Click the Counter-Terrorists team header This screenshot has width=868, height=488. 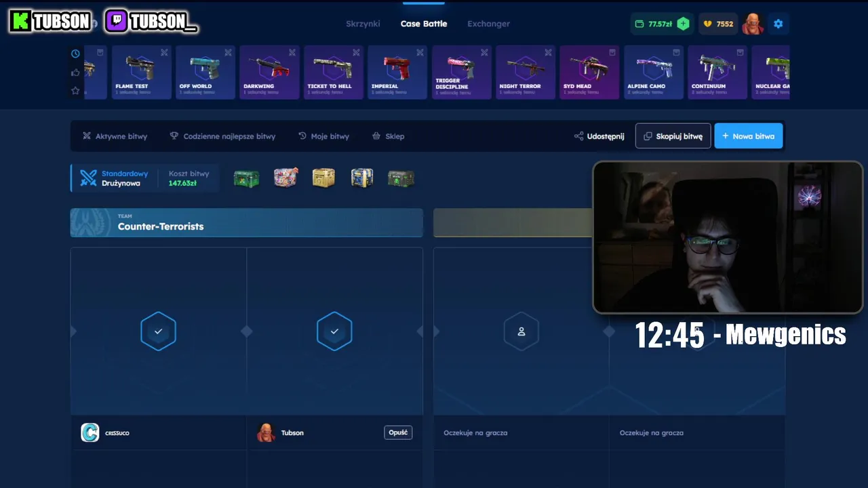[x=246, y=222]
